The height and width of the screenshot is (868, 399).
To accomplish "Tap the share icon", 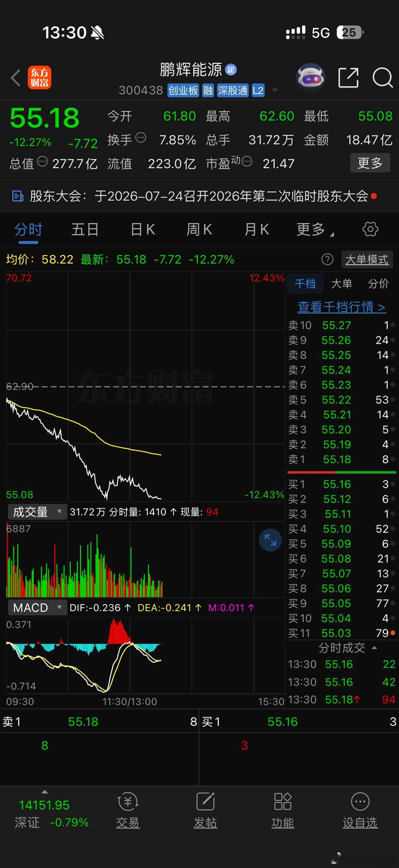I will 348,77.
